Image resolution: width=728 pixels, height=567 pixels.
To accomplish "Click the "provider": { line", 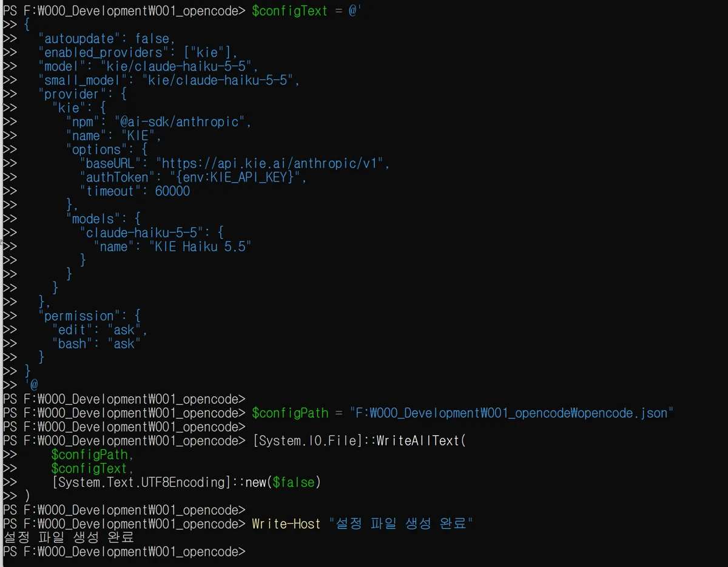I will tap(83, 94).
